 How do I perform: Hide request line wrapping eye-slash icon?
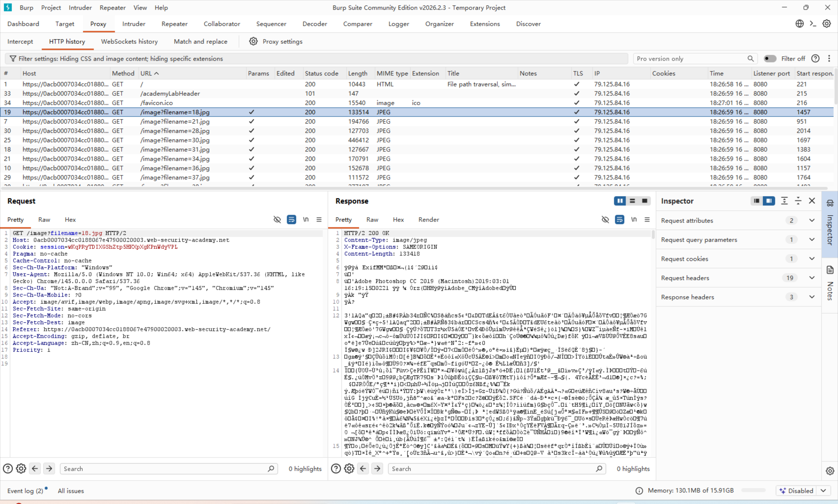pyautogui.click(x=277, y=219)
